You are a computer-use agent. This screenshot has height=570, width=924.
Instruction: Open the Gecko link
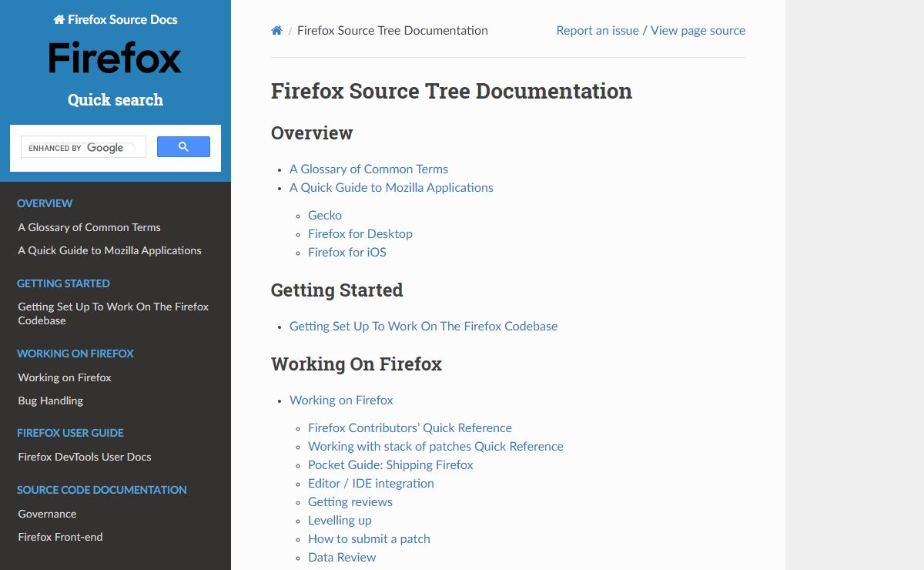click(x=325, y=215)
